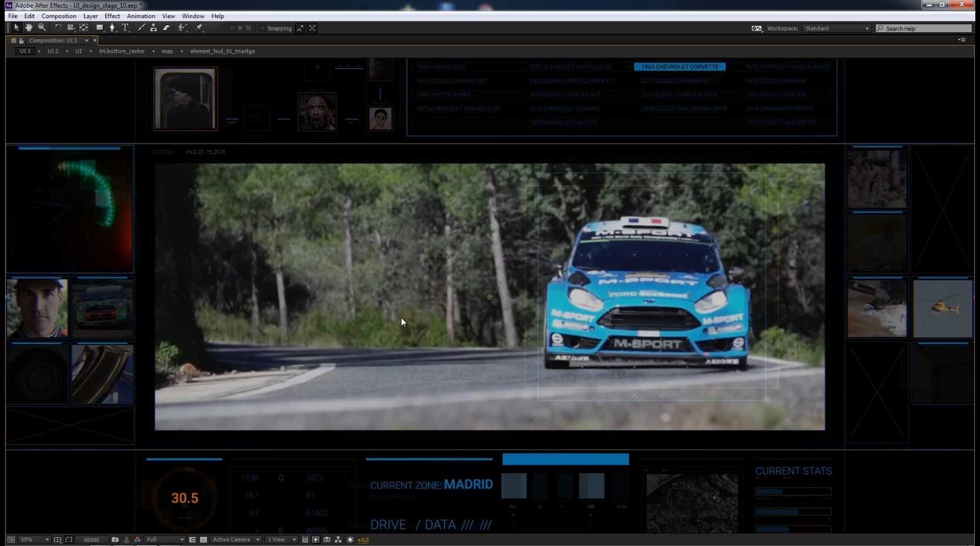
Task: Select the Puppet Pin tool
Action: (200, 28)
